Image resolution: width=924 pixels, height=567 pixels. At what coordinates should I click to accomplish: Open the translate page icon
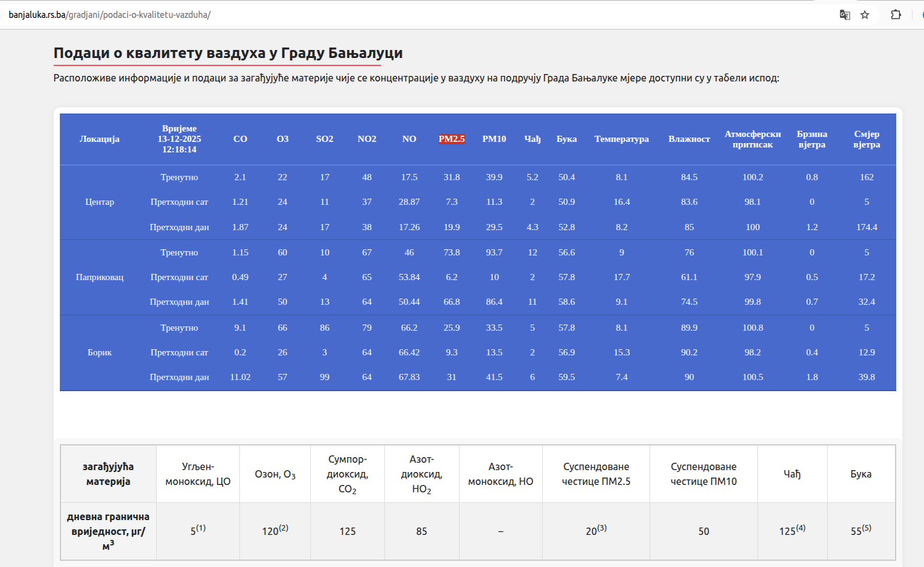coord(845,15)
